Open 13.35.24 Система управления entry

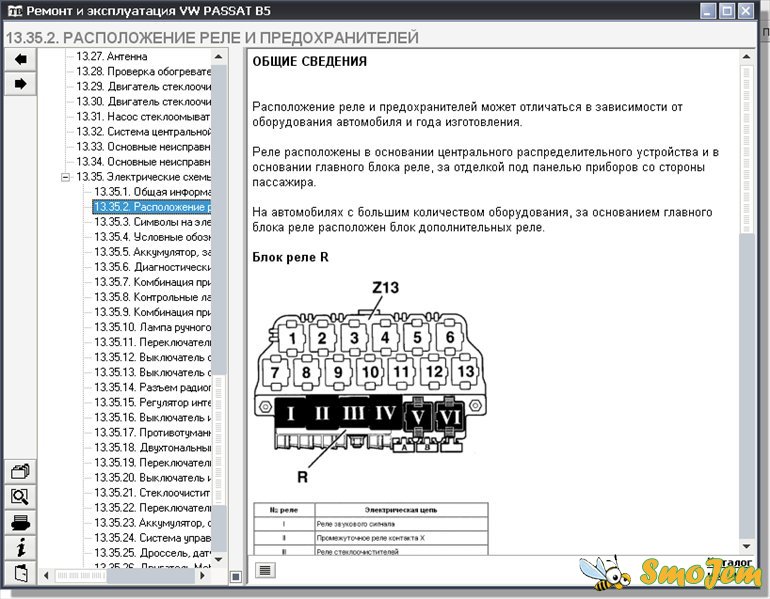152,538
